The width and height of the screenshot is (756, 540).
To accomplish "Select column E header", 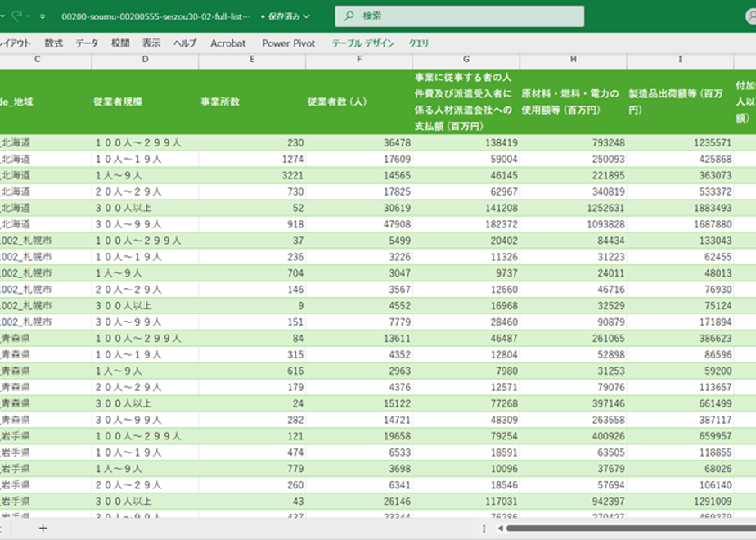I will click(x=252, y=60).
